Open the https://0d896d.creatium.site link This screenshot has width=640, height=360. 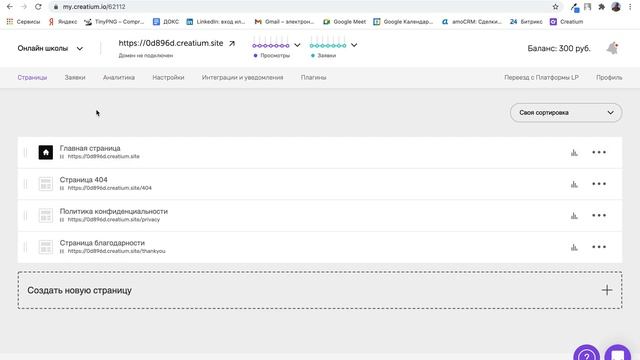(171, 43)
